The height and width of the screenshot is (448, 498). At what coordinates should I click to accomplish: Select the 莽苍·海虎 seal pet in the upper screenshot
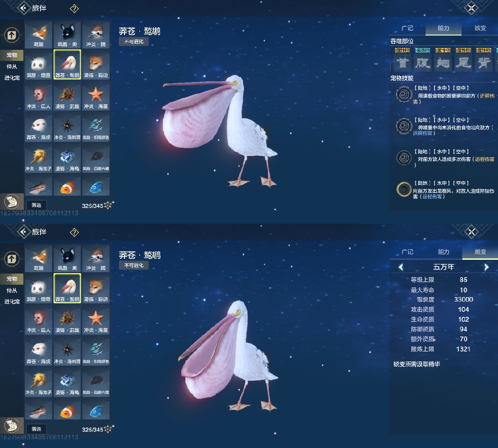38,127
